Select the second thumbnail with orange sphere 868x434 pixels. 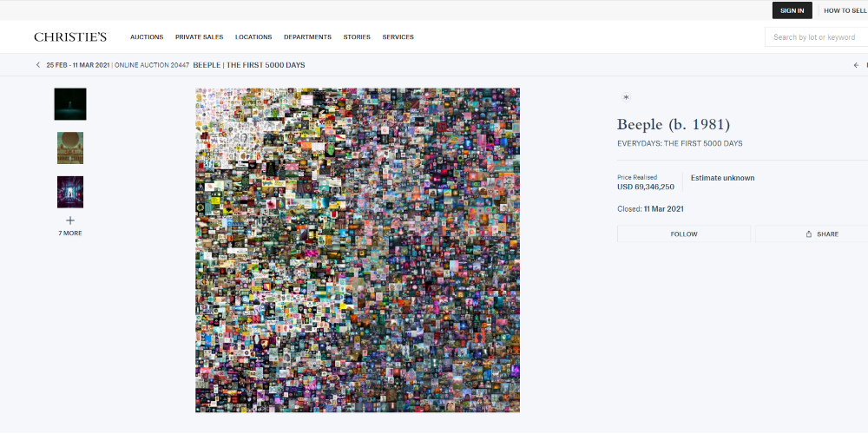click(70, 148)
